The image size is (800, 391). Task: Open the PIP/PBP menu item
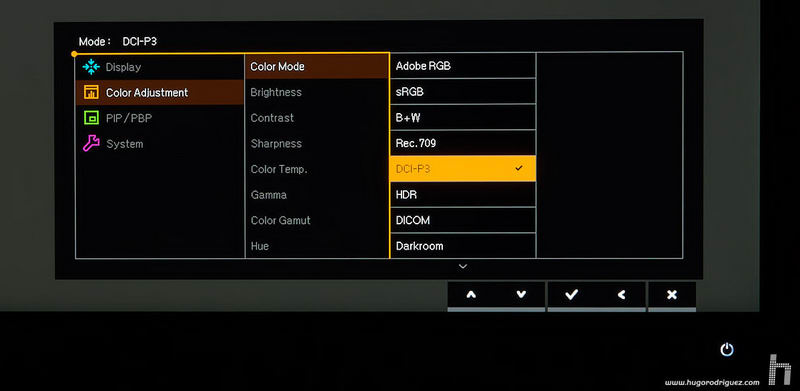pos(160,118)
